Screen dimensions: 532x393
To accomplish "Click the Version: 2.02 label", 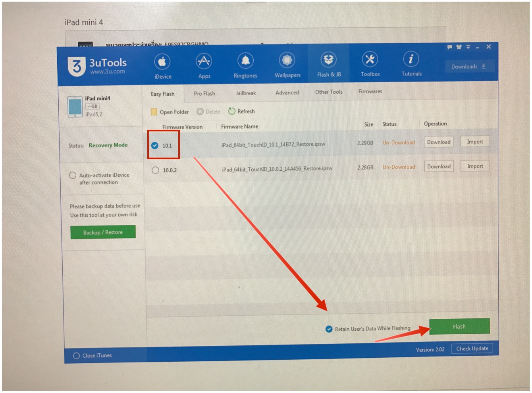I will (430, 350).
